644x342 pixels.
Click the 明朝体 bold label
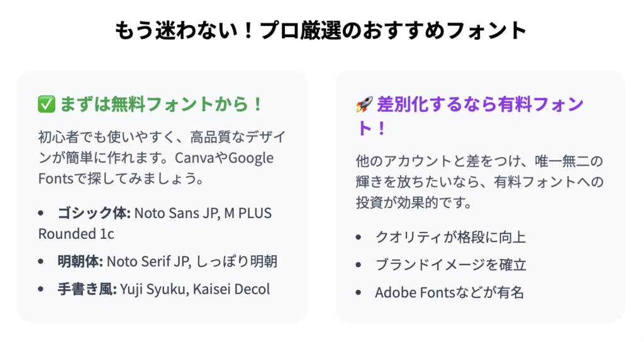pos(80,261)
